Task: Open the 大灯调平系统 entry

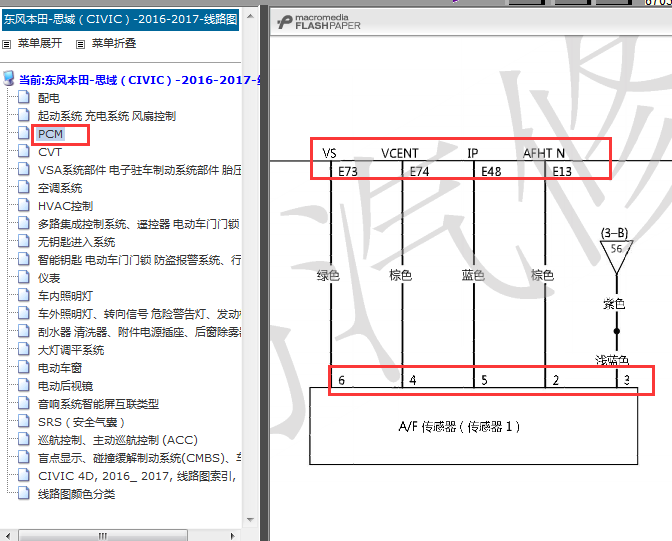Action: (x=71, y=350)
